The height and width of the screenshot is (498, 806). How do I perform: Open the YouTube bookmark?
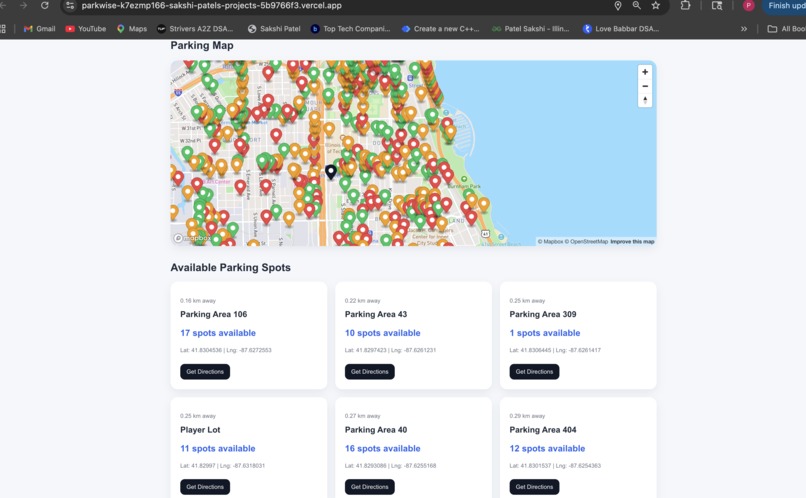click(x=86, y=29)
